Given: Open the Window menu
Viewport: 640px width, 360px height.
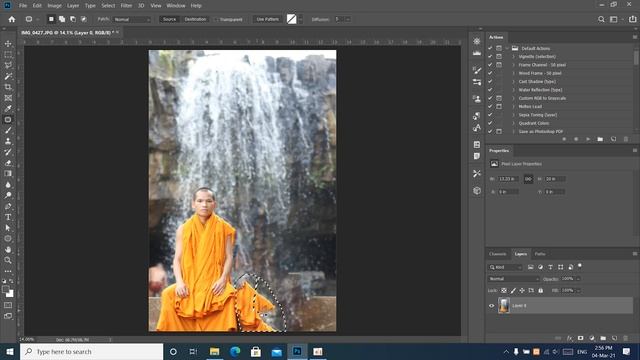Looking at the screenshot, I should pos(176,6).
